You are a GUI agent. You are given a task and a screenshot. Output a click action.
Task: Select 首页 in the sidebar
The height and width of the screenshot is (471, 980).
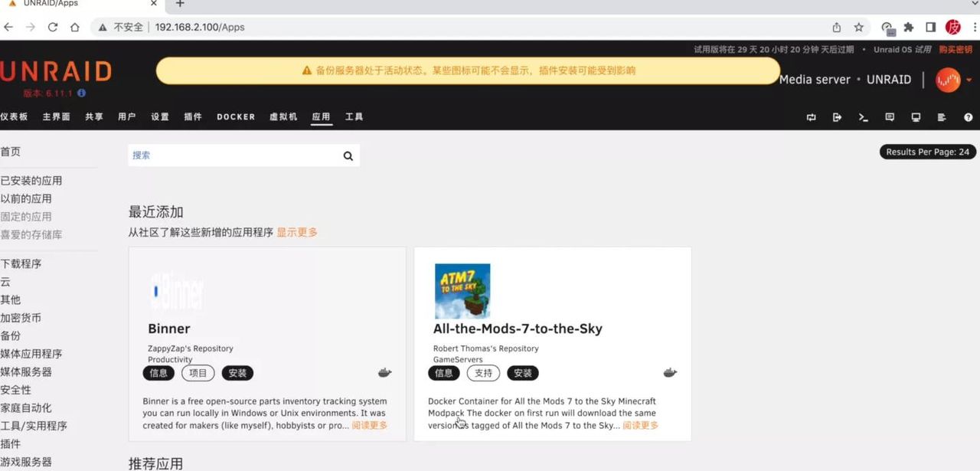coord(11,152)
